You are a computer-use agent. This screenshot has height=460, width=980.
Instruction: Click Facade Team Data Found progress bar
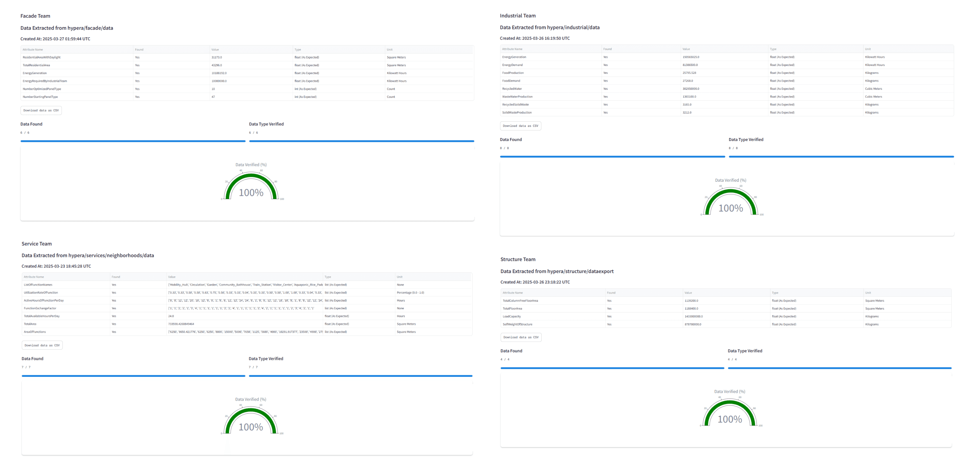point(133,141)
